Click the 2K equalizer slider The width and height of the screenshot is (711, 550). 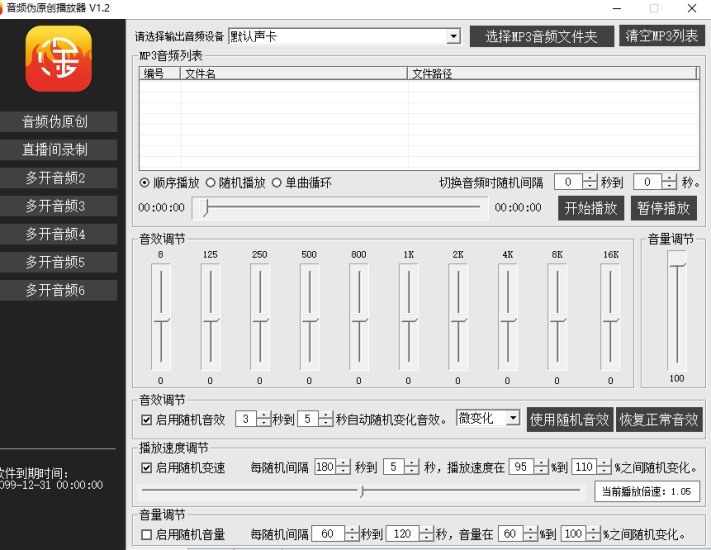pyautogui.click(x=458, y=317)
